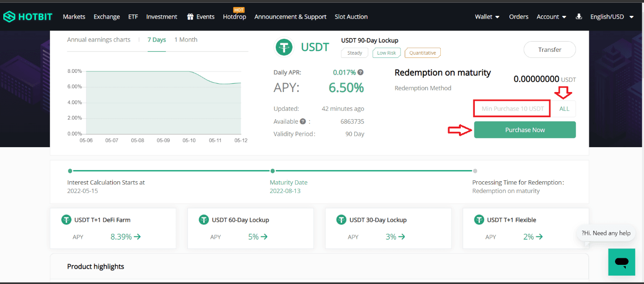The image size is (644, 284).
Task: Click the redemption processing timeline end dot
Action: 475,171
